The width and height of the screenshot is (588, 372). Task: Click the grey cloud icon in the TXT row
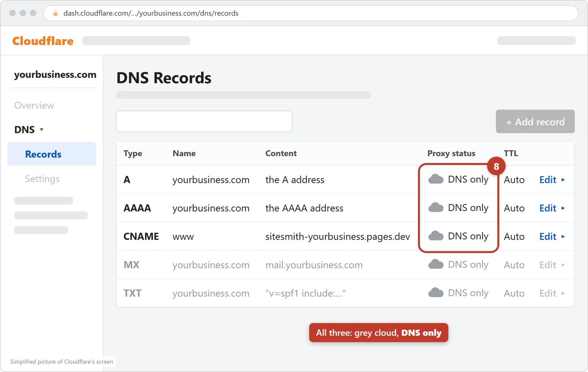click(x=436, y=293)
